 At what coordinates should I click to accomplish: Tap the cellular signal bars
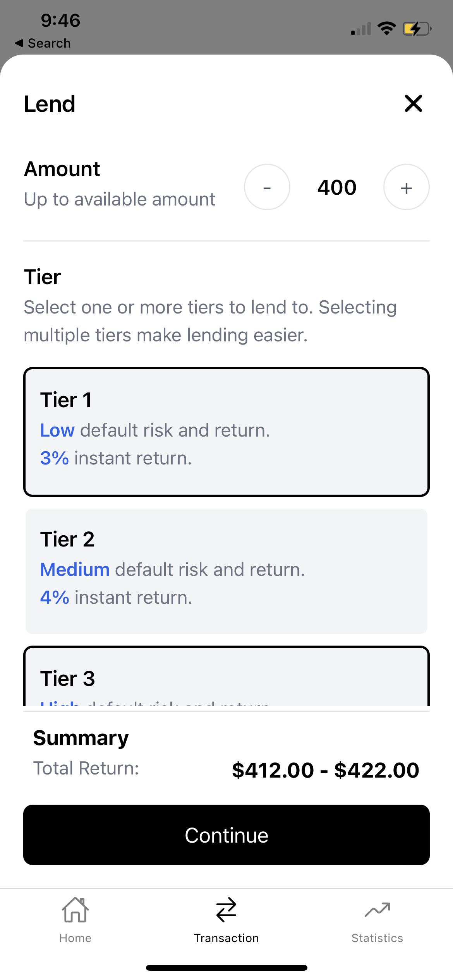click(361, 29)
